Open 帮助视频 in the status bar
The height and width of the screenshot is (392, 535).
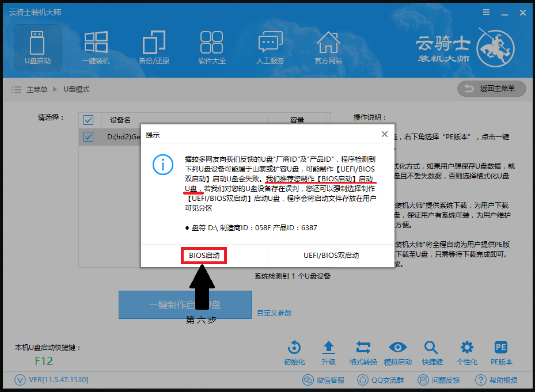496,380
